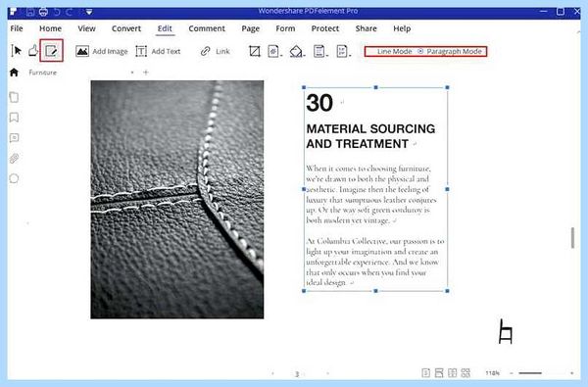
Task: Activate the Hand tool
Action: click(33, 50)
